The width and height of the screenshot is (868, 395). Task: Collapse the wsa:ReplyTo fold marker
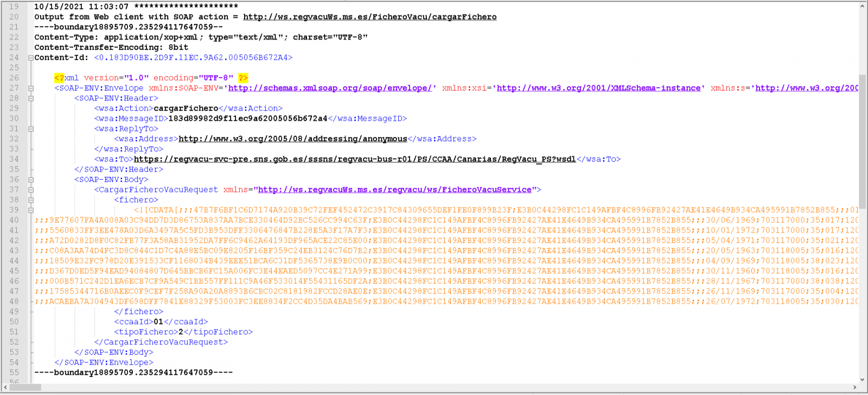point(31,129)
